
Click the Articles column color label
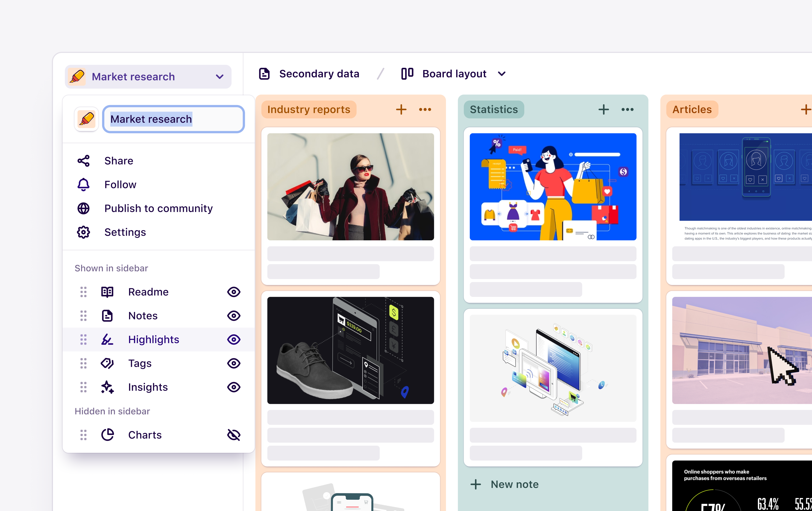[x=692, y=109]
